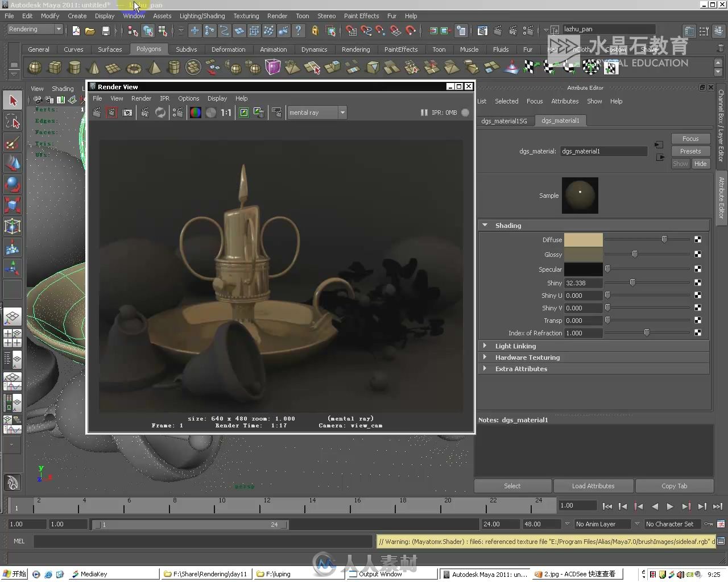This screenshot has height=582, width=728.
Task: Open a scene with the folder icon
Action: click(90, 30)
